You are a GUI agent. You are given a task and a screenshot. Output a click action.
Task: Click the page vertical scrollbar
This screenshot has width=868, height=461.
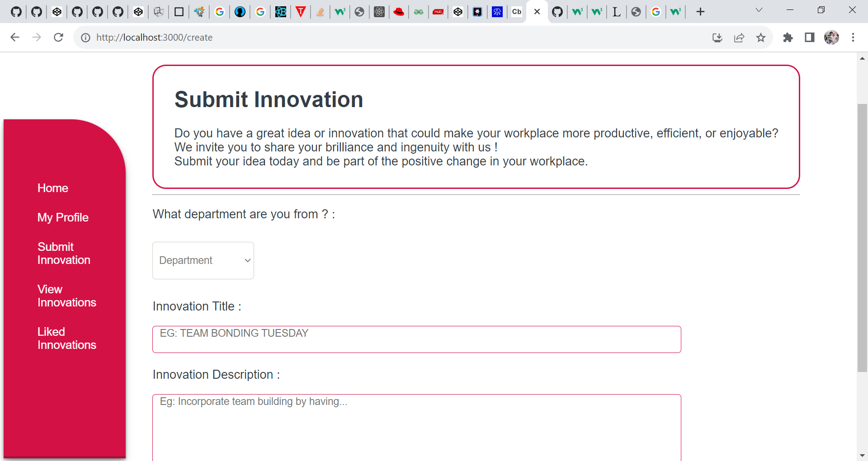pyautogui.click(x=862, y=237)
